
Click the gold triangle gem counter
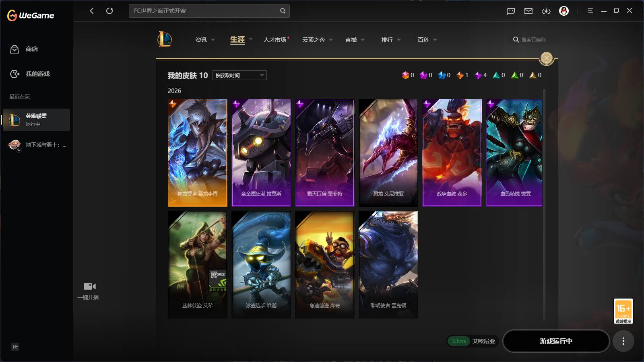[x=535, y=75]
